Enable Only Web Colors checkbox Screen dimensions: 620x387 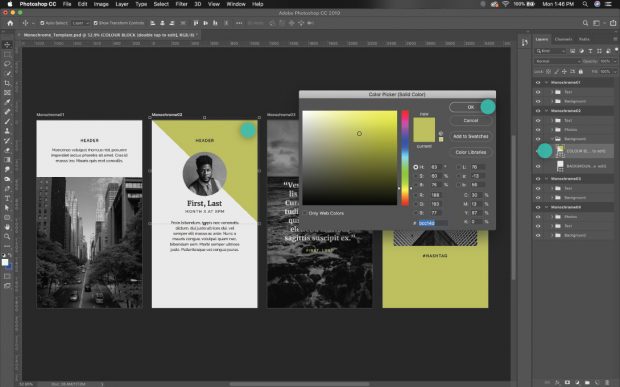[x=305, y=213]
